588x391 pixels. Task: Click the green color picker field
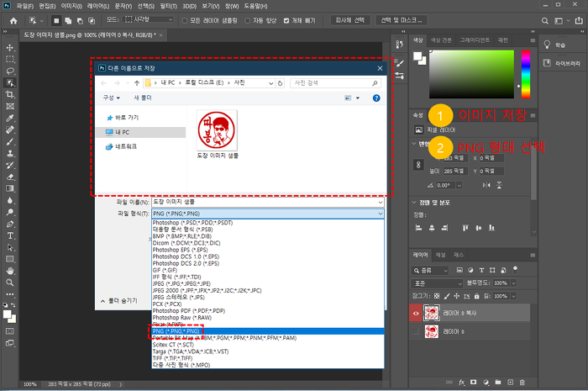point(471,74)
